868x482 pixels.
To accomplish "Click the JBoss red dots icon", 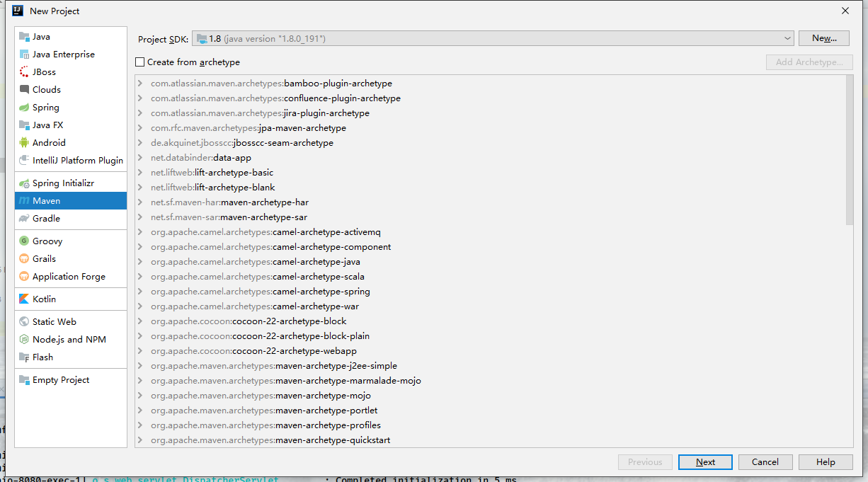I will pos(24,72).
